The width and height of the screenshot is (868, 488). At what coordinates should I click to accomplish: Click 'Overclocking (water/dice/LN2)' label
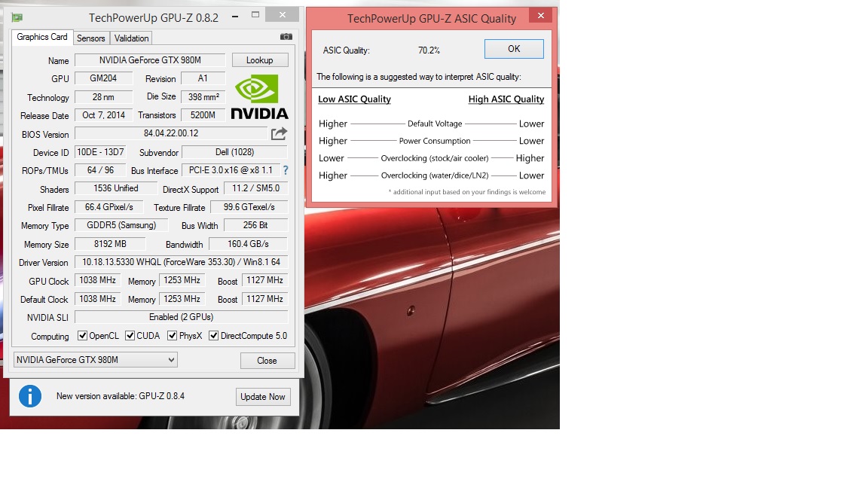[x=435, y=175]
